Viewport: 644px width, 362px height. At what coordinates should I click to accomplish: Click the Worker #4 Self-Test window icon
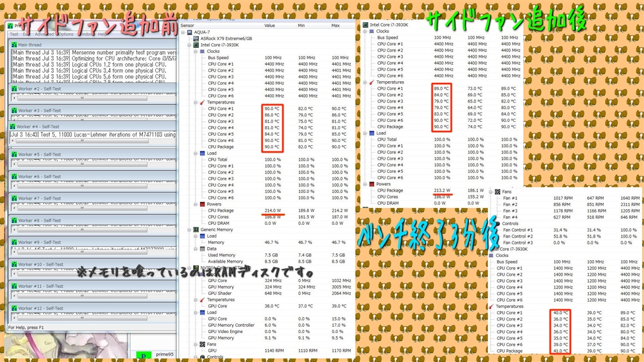[x=12, y=126]
